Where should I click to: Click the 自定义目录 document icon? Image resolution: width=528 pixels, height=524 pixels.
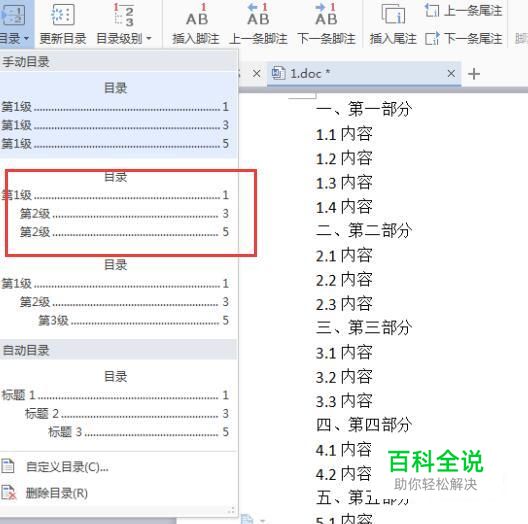8,466
